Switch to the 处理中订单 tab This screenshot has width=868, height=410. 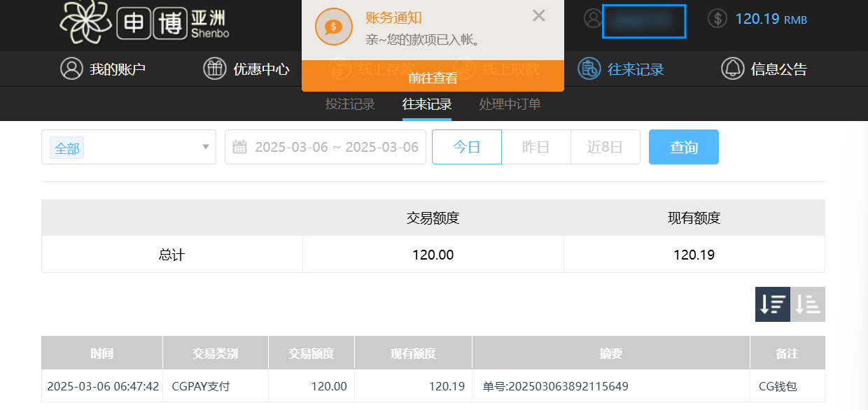510,105
